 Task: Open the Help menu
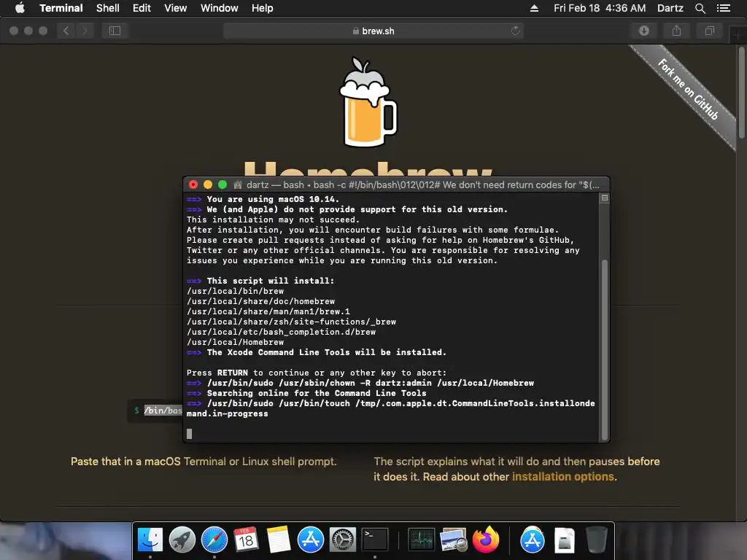(262, 8)
